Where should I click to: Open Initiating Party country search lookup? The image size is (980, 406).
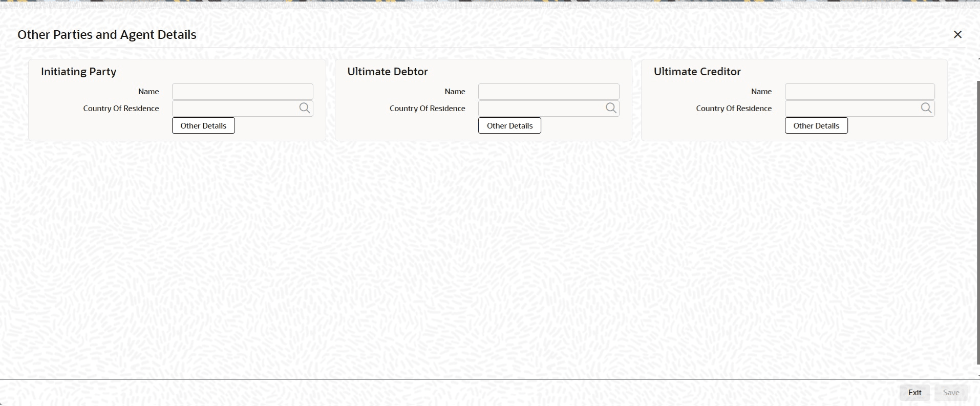[x=305, y=108]
